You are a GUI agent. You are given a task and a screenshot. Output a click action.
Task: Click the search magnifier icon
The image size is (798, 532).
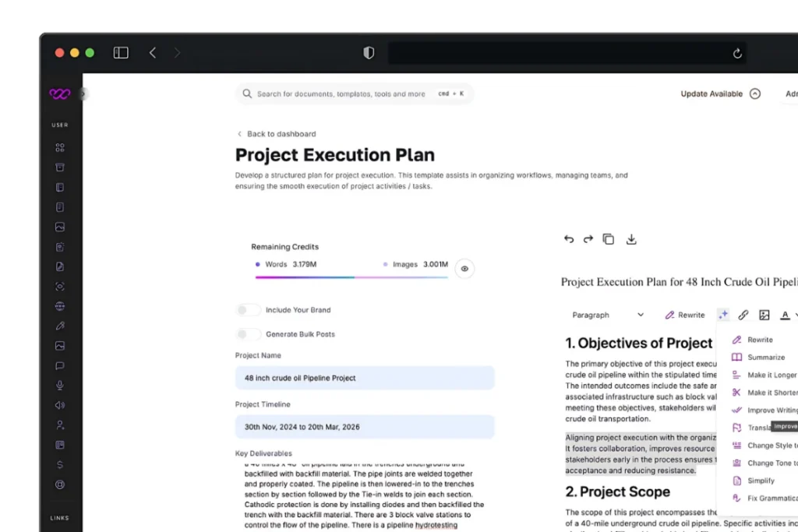(x=247, y=93)
